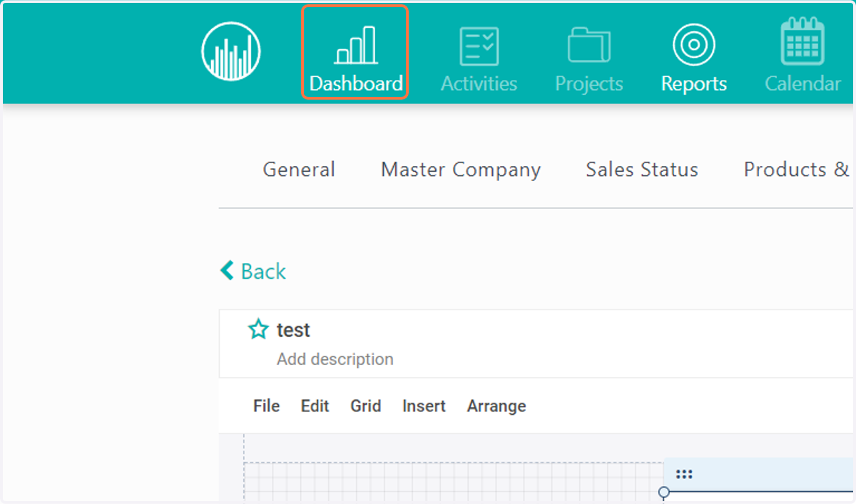Open the Products & tab
Viewport: 856px width, 504px height.
click(796, 170)
